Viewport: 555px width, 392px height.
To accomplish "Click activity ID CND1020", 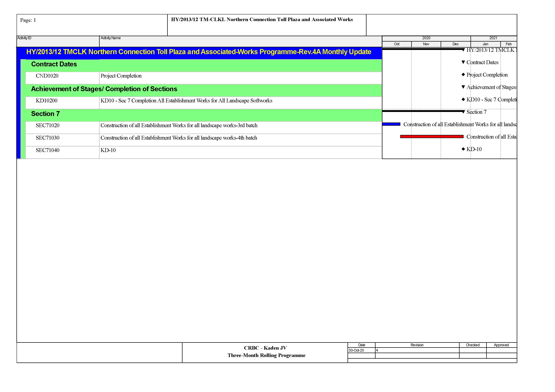I will [47, 76].
